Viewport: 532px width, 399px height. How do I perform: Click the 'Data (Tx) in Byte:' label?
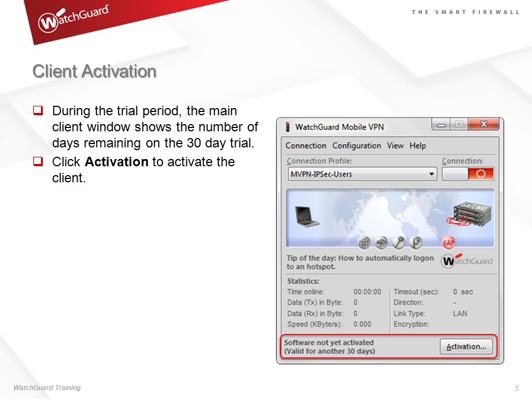pos(315,303)
